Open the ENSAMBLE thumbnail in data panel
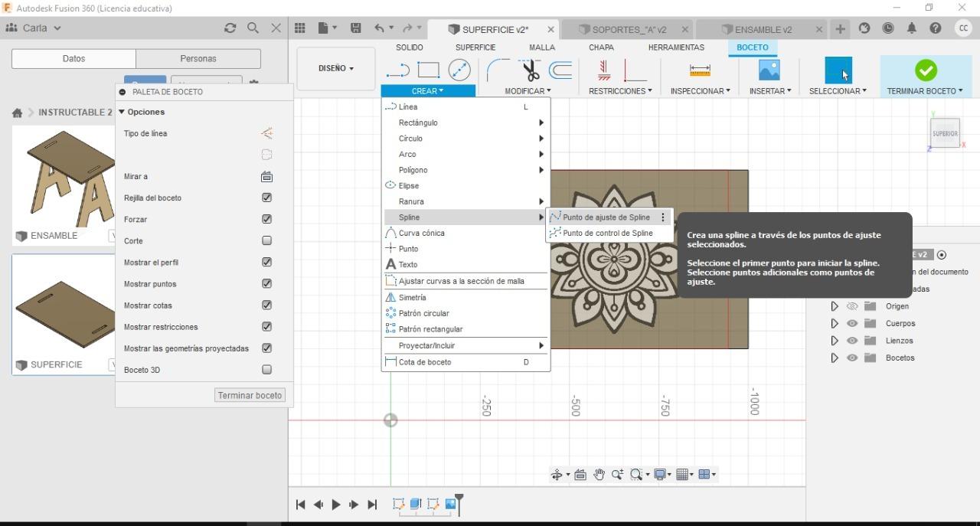Viewport: 980px width, 526px height. pos(64,178)
